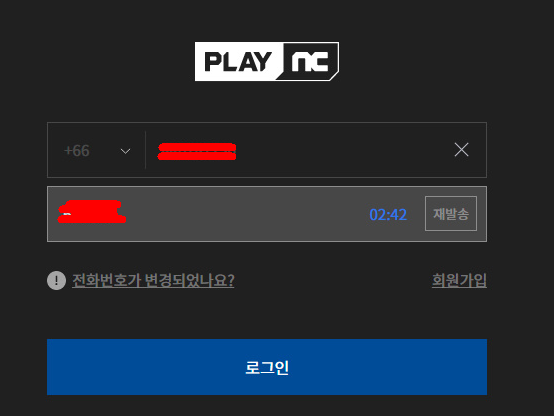Click the blue 로그인 login button
The height and width of the screenshot is (416, 554).
tap(267, 367)
